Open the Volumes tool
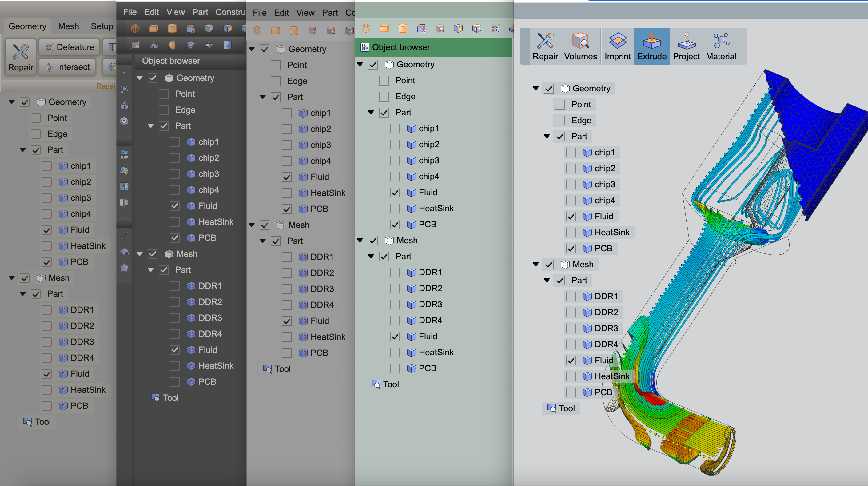868x486 pixels. pos(580,46)
